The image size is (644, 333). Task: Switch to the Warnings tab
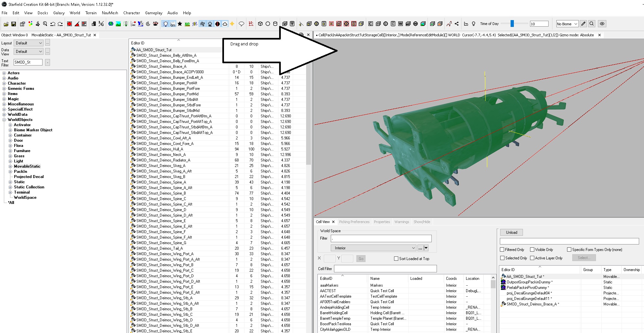click(x=402, y=222)
